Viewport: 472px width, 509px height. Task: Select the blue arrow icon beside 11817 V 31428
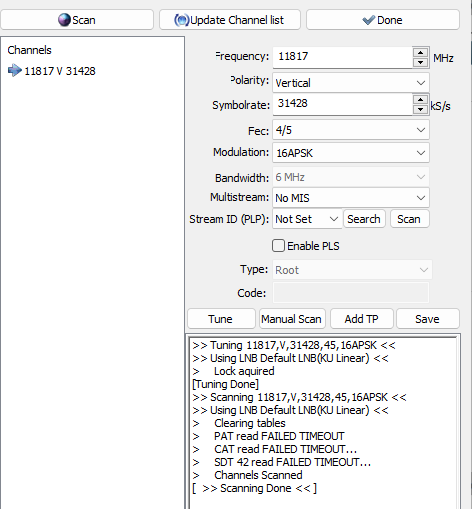click(15, 70)
